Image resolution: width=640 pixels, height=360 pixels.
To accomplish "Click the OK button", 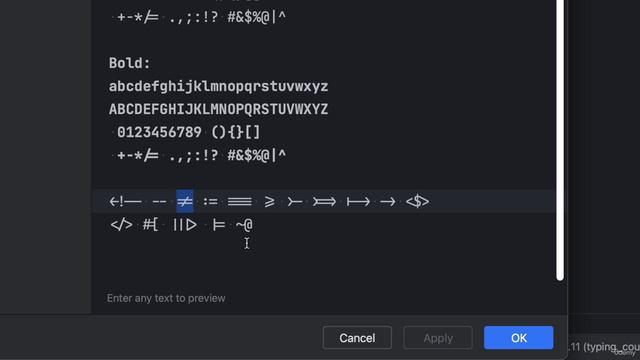I will tap(518, 338).
